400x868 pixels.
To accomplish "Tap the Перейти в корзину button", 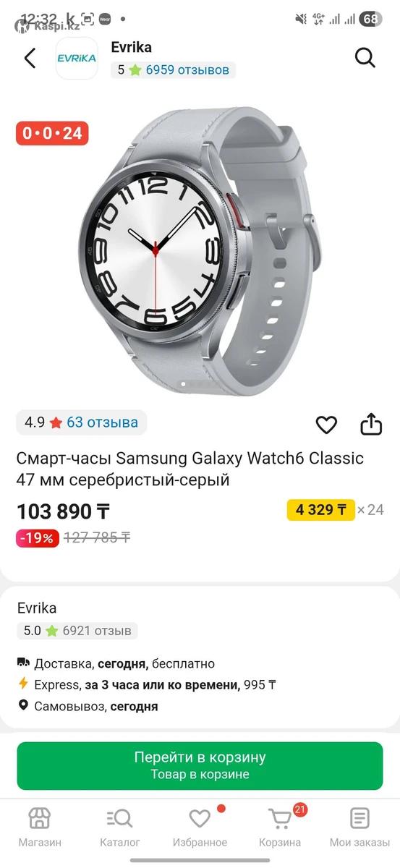I will point(200,766).
